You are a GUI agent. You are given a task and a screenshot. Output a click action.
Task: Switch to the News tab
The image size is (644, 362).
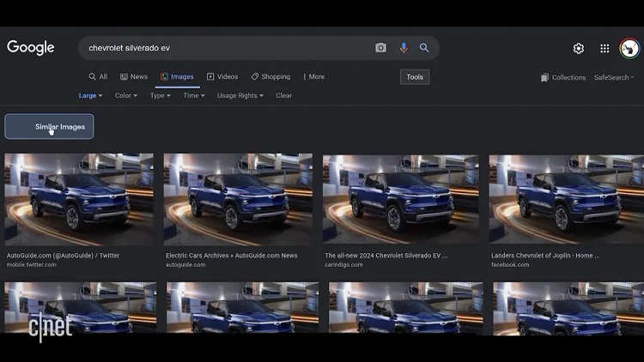tap(134, 76)
